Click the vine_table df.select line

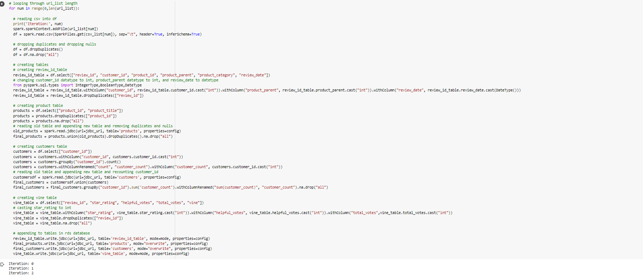pos(108,203)
